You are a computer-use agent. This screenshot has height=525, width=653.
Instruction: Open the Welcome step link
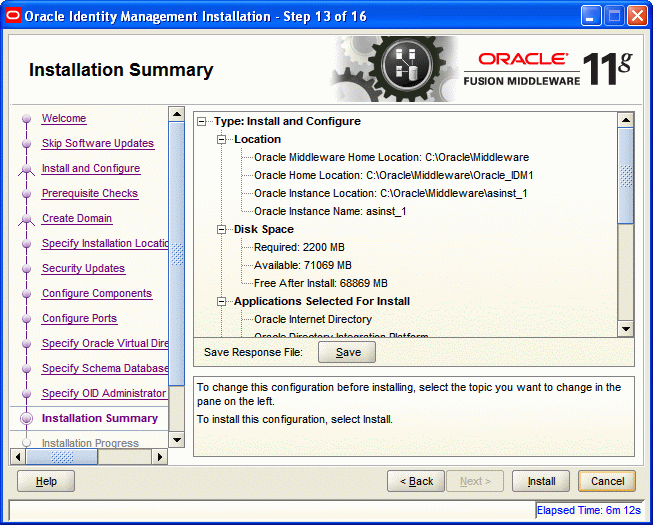(x=64, y=118)
